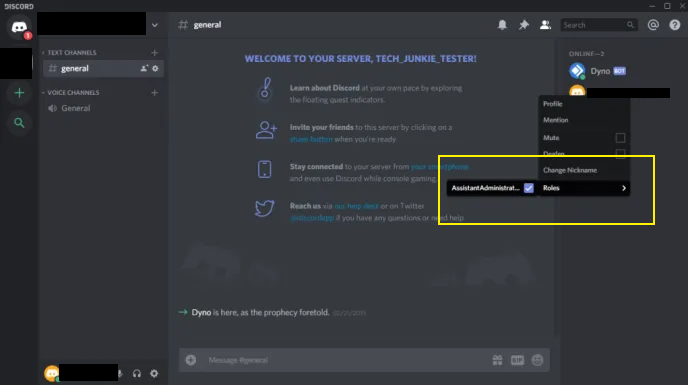This screenshot has height=385, width=688.
Task: Click Dyno bot avatar
Action: 577,71
